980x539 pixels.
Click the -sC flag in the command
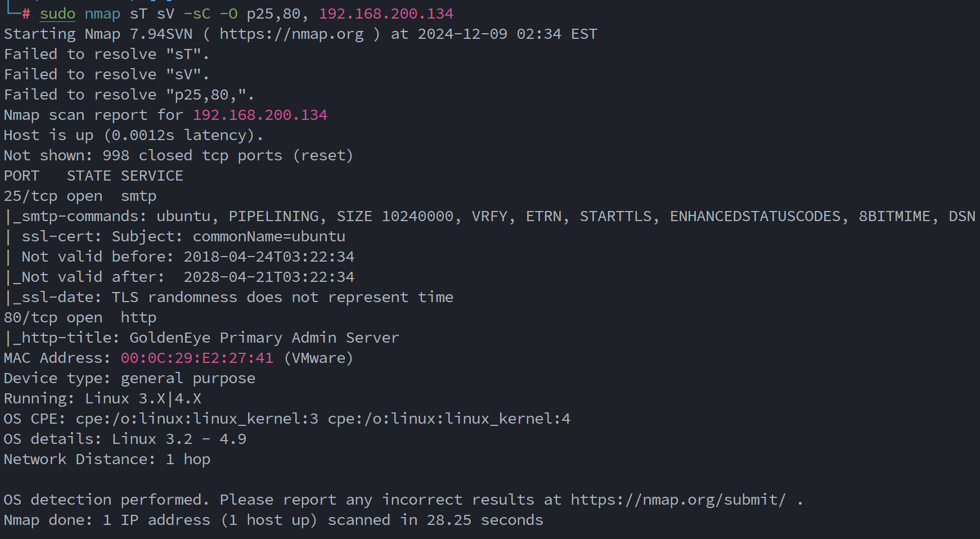(201, 14)
